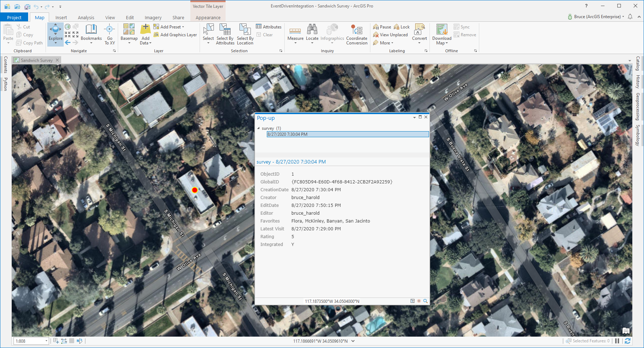
Task: Add a Graphics Layer to the map
Action: coord(175,35)
